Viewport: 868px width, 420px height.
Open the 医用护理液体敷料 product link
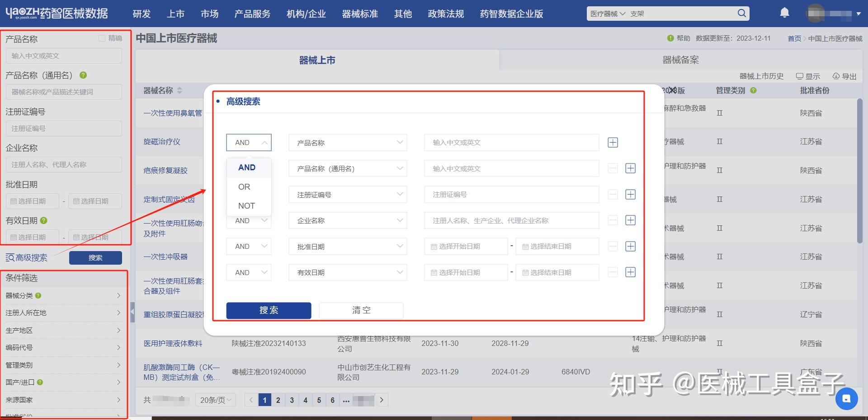pyautogui.click(x=173, y=344)
